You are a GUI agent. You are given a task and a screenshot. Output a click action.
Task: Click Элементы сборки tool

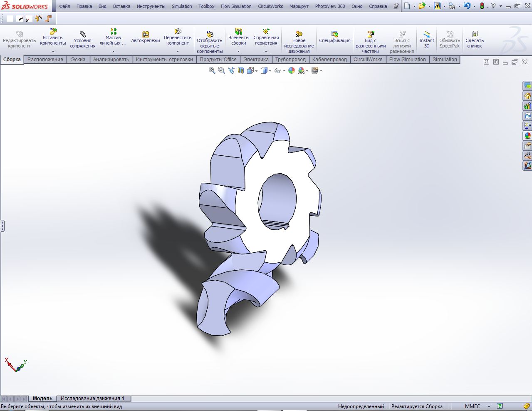[239, 37]
